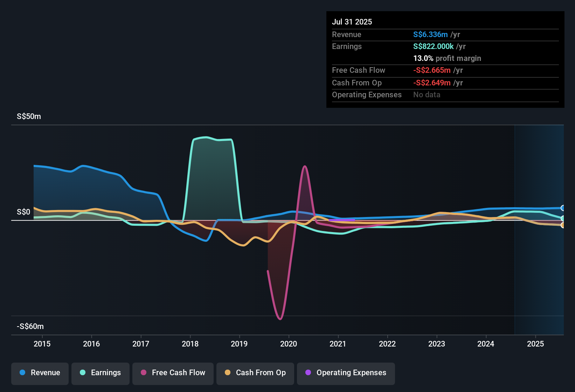Screen dimensions: 575x392
Task: Click the purple Operating Expenses dot
Action: click(x=308, y=373)
